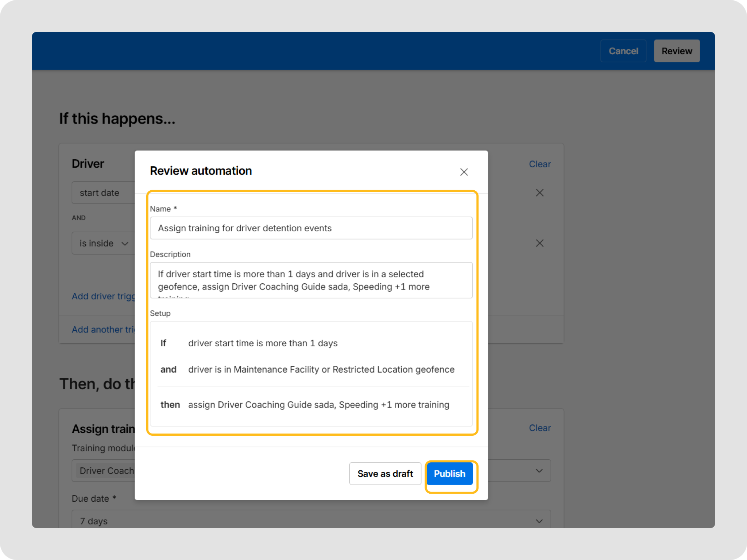The image size is (747, 560).
Task: Close the Review automation dialog
Action: 464,172
